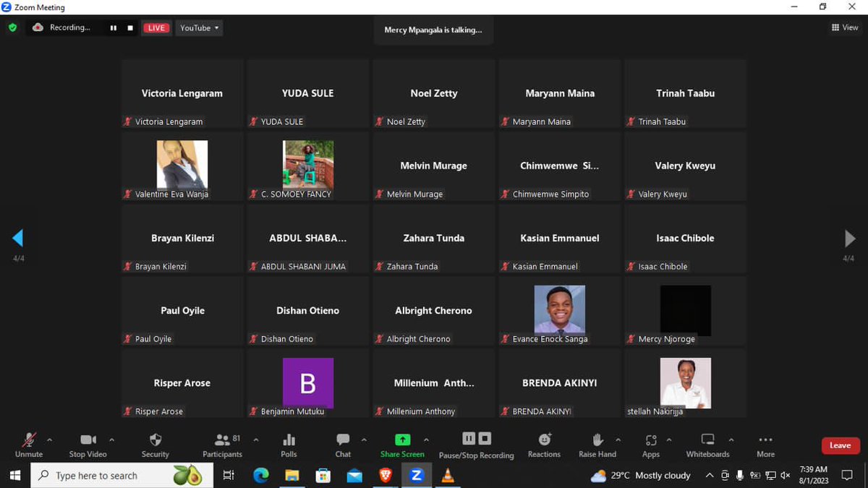Click the Raise Hand icon

pyautogui.click(x=597, y=445)
